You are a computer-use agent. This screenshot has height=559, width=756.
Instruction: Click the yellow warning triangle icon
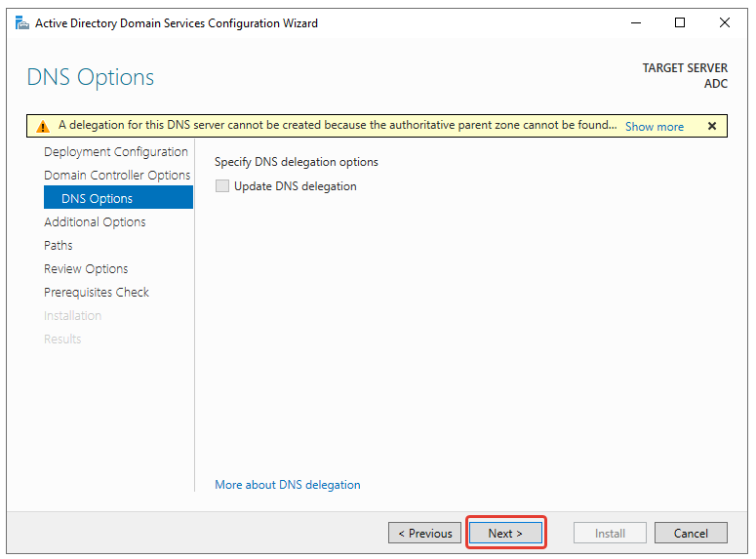coord(43,126)
